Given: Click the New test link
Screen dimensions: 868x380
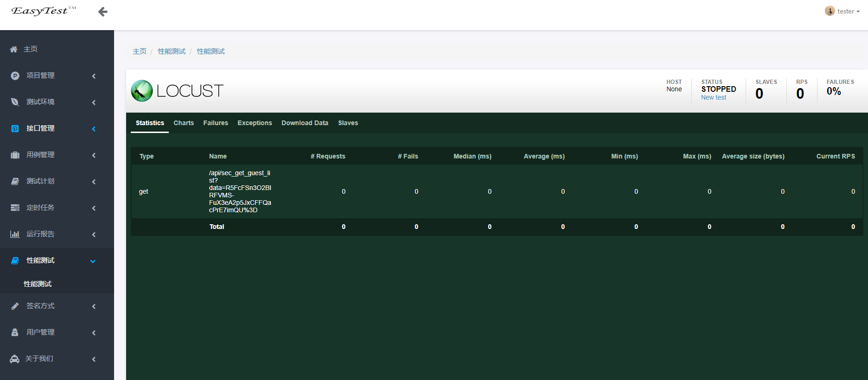Looking at the screenshot, I should (714, 97).
